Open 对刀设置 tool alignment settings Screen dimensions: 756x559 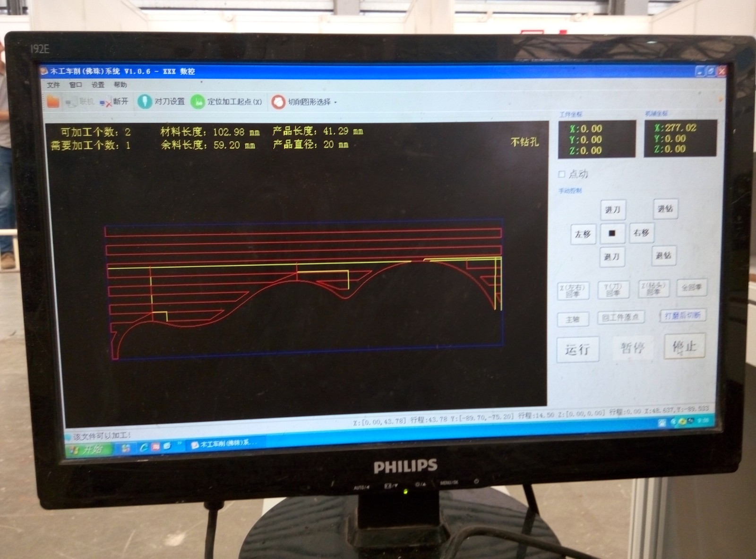tap(145, 102)
